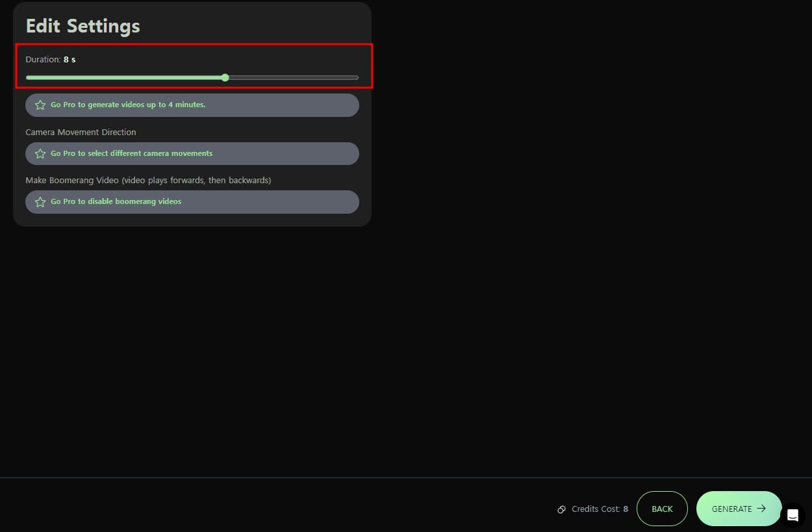The image size is (812, 532).
Task: Click the 'Make Boomerang Video' label
Action: 148,180
